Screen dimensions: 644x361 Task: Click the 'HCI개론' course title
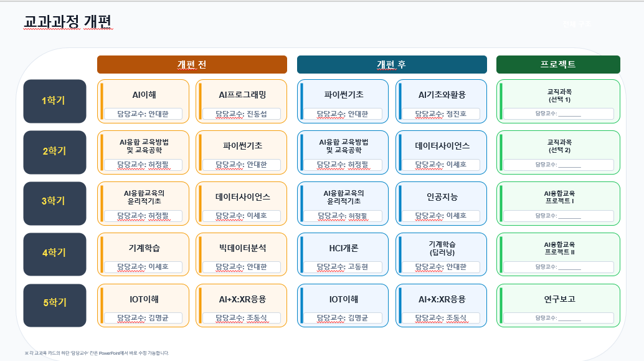point(343,248)
